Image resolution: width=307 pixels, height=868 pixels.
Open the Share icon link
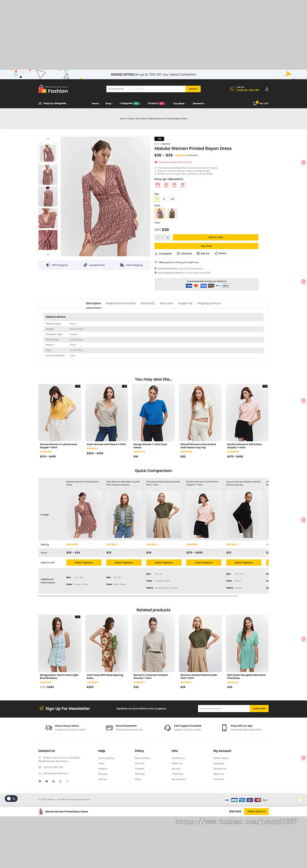click(x=216, y=253)
